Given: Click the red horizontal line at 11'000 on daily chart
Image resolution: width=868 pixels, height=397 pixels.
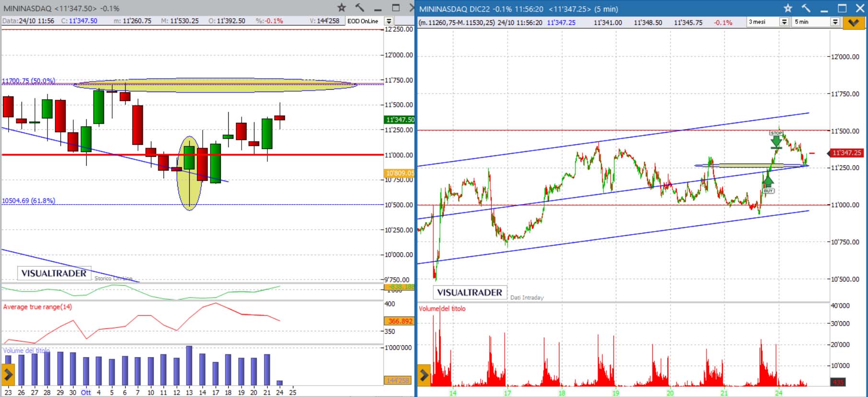Looking at the screenshot, I should pos(193,154).
